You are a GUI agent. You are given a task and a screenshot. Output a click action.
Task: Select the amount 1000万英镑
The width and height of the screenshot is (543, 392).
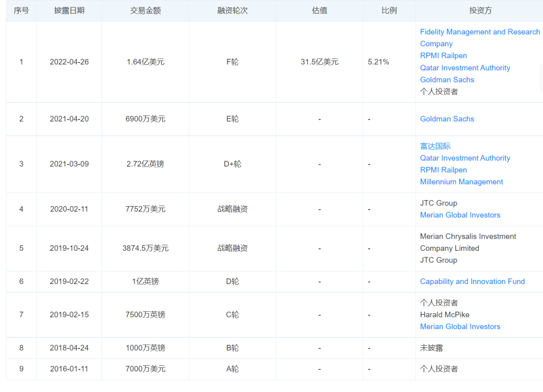(x=145, y=348)
